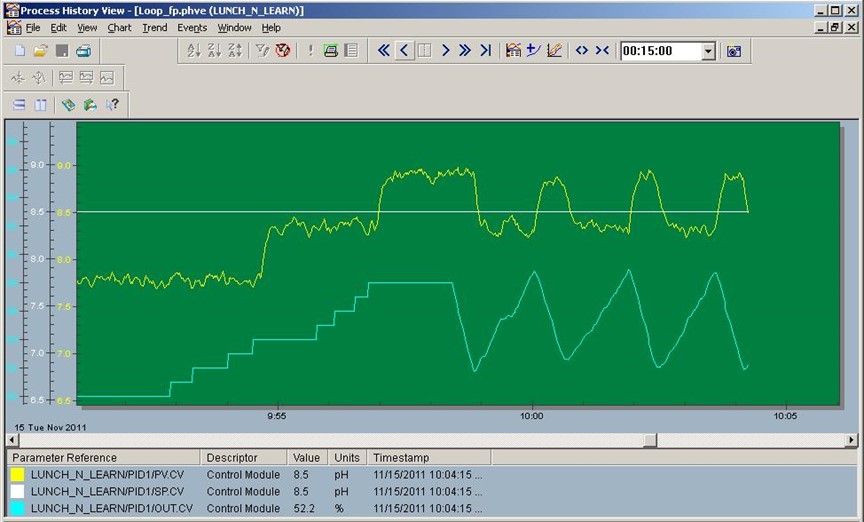Sort ascending with the A-Z icon
This screenshot has height=522, width=864.
tap(194, 51)
